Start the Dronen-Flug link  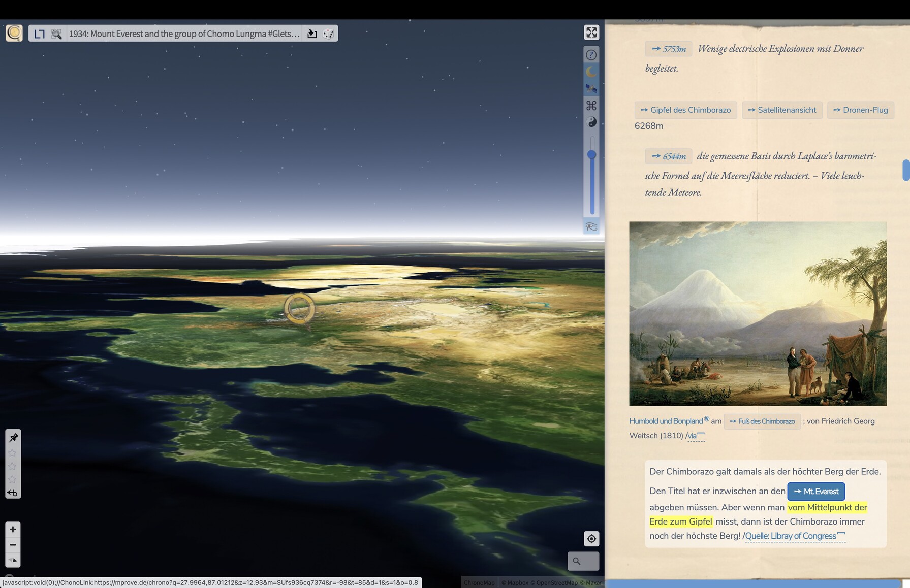pos(861,110)
